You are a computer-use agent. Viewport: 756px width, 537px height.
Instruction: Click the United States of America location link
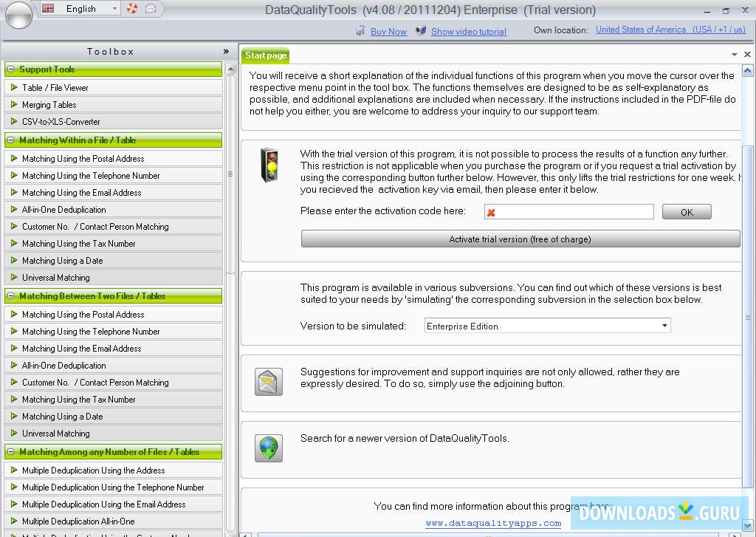pyautogui.click(x=670, y=30)
